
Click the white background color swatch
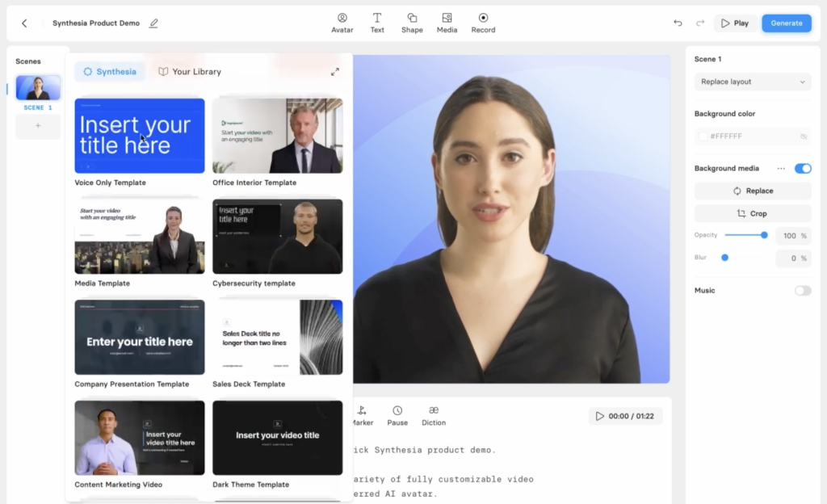click(703, 136)
